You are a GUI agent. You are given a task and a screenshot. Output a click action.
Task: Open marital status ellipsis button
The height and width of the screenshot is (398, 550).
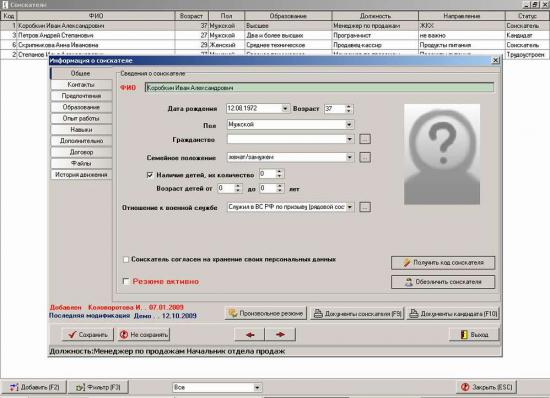(365, 157)
